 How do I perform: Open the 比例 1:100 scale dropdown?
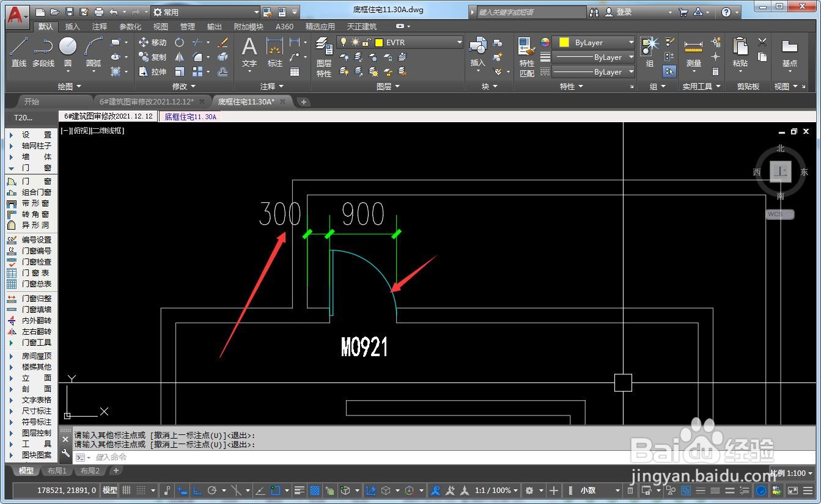point(792,473)
